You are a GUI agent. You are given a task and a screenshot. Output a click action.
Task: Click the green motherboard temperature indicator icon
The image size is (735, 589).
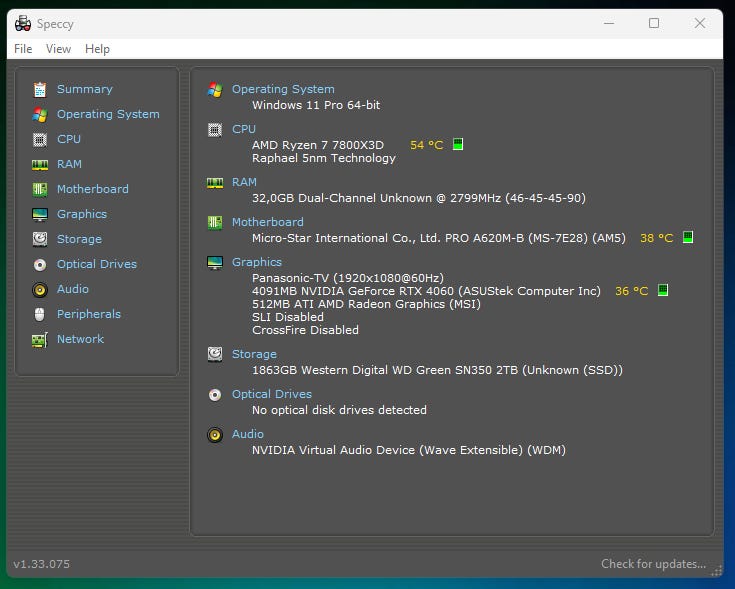688,237
